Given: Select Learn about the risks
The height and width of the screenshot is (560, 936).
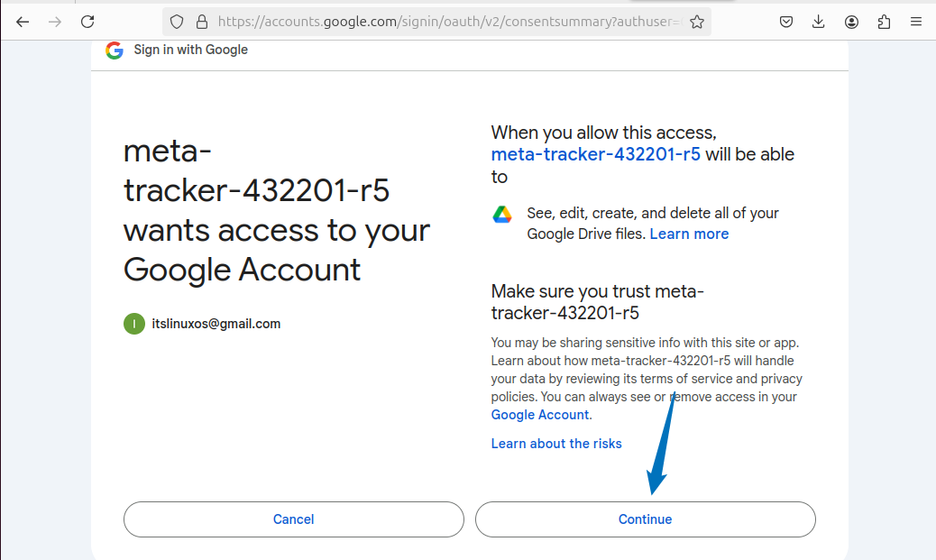Looking at the screenshot, I should click(556, 443).
